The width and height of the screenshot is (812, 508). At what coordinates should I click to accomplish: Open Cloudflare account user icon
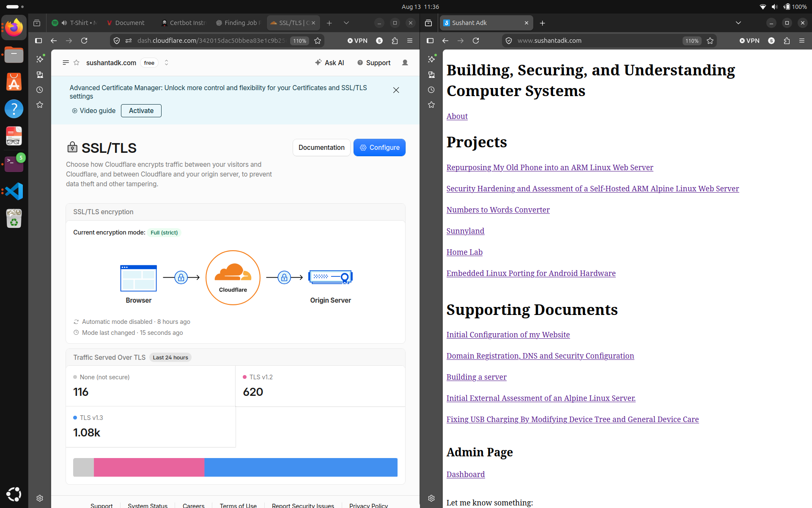[x=405, y=63]
